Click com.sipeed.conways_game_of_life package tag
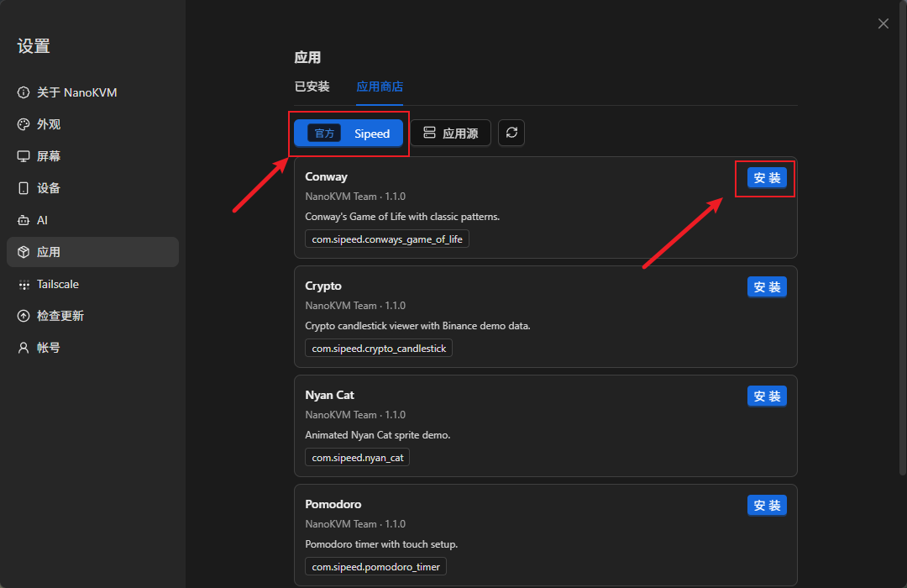The image size is (907, 588). click(x=387, y=239)
